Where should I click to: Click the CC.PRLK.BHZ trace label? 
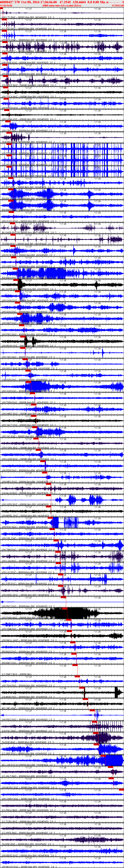click(28, 811)
